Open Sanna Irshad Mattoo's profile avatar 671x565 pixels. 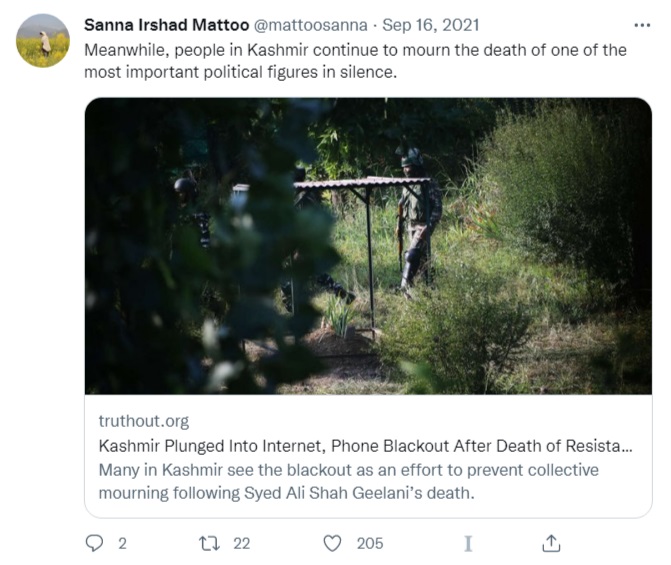pos(43,41)
